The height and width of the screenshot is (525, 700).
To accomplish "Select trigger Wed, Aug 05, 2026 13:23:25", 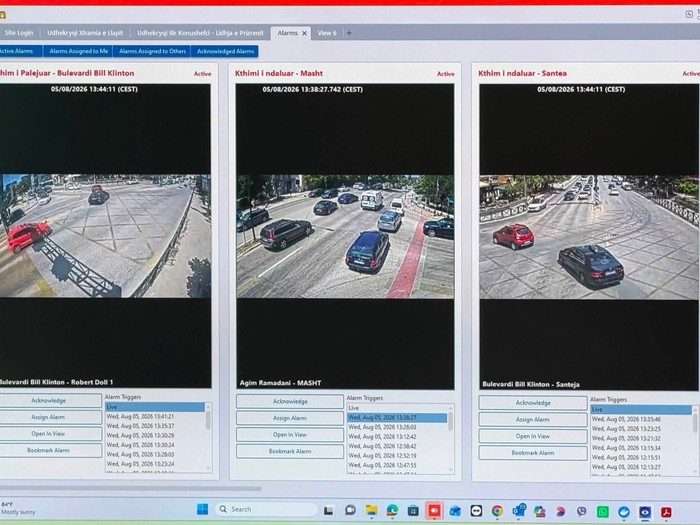I will 641,429.
